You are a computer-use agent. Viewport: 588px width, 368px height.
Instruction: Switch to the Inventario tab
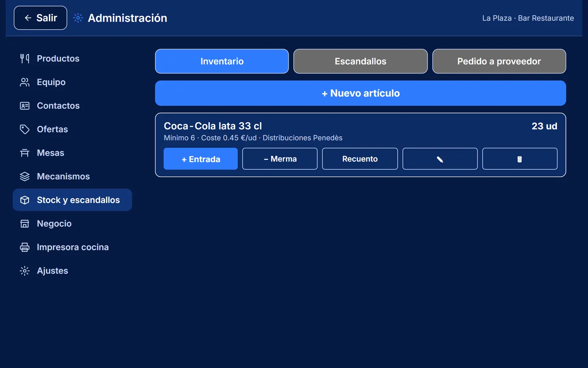pyautogui.click(x=222, y=61)
